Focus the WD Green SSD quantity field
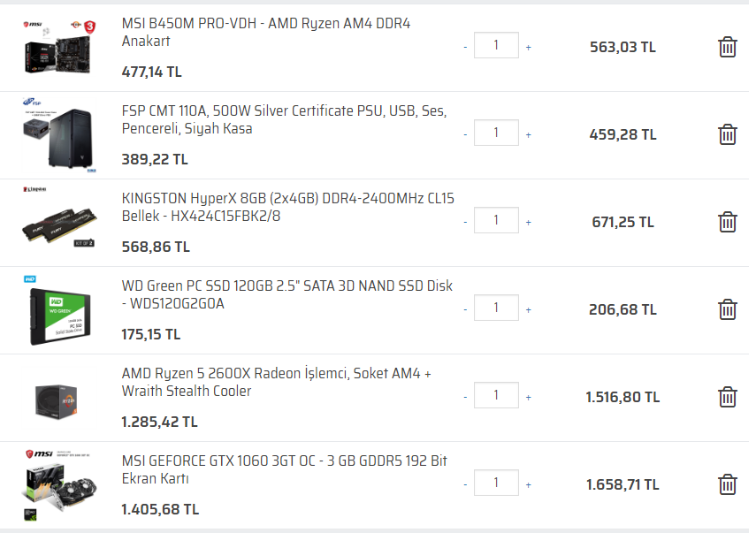This screenshot has height=533, width=756. pyautogui.click(x=496, y=308)
